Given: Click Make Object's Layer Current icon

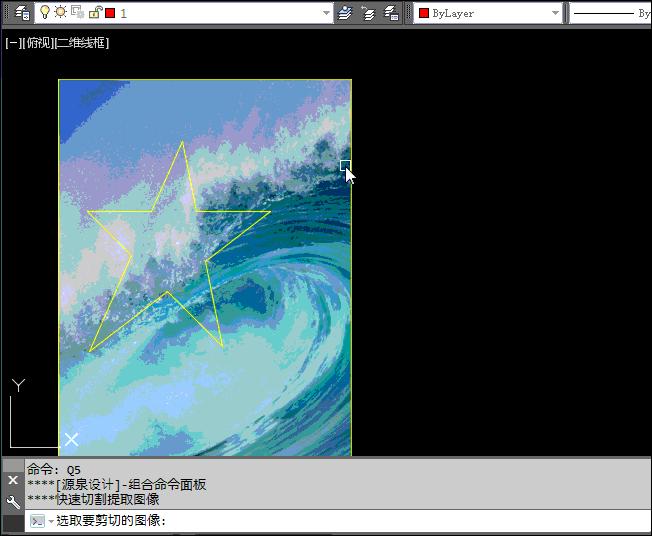Looking at the screenshot, I should coord(345,13).
